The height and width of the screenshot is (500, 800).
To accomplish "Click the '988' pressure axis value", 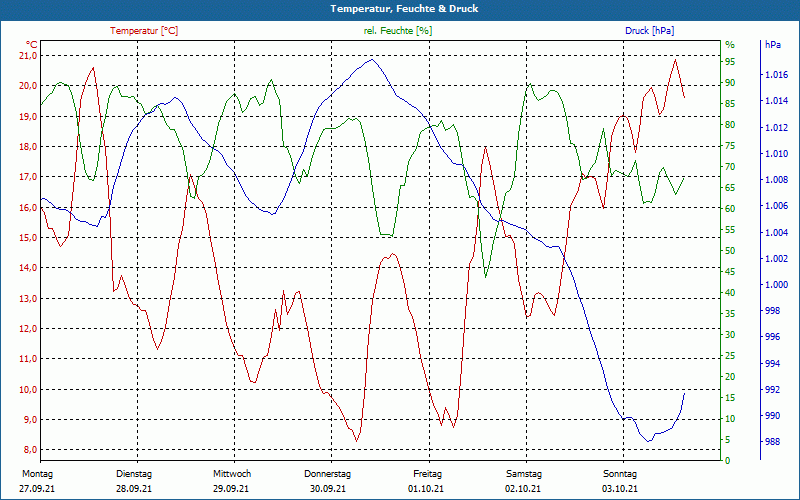I will coord(773,442).
